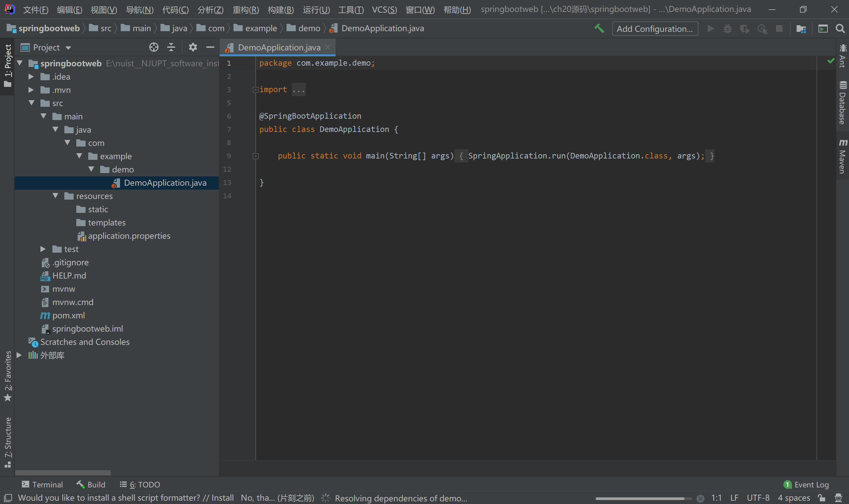This screenshot has height=504, width=849.
Task: Open Project panel settings gear
Action: point(193,47)
